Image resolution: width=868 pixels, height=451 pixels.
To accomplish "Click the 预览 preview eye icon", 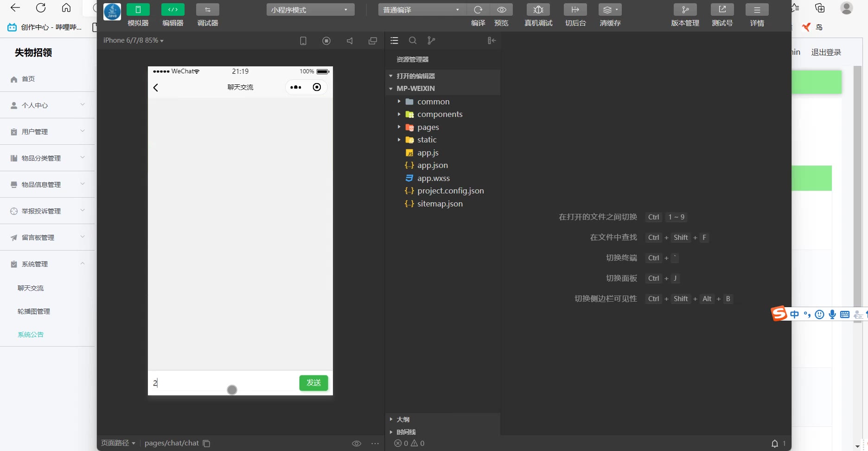I will point(501,10).
